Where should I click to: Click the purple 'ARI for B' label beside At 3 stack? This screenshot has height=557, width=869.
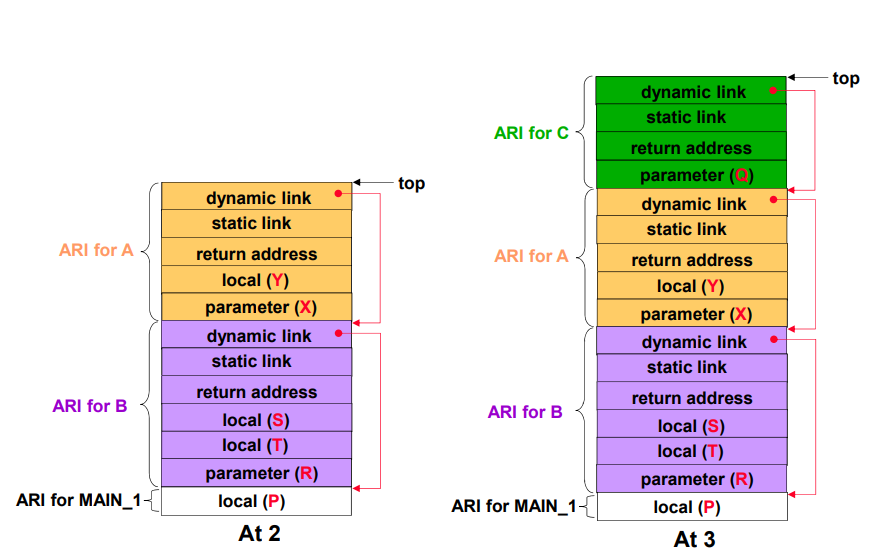(x=525, y=412)
